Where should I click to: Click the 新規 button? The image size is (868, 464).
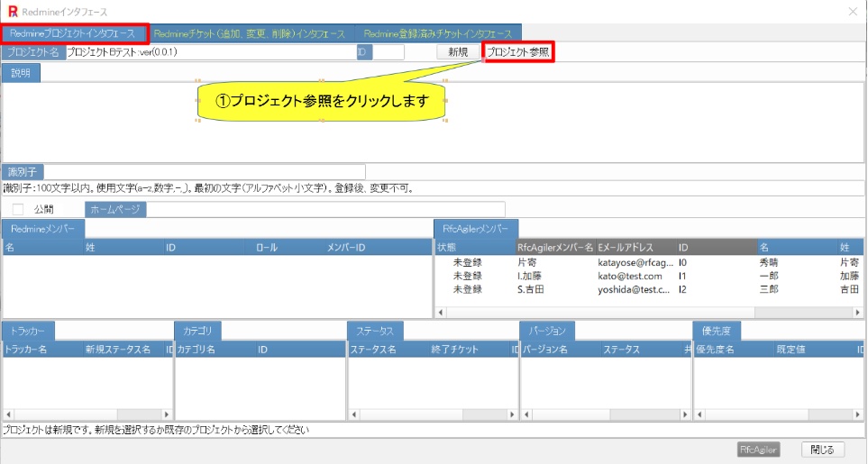click(x=458, y=52)
